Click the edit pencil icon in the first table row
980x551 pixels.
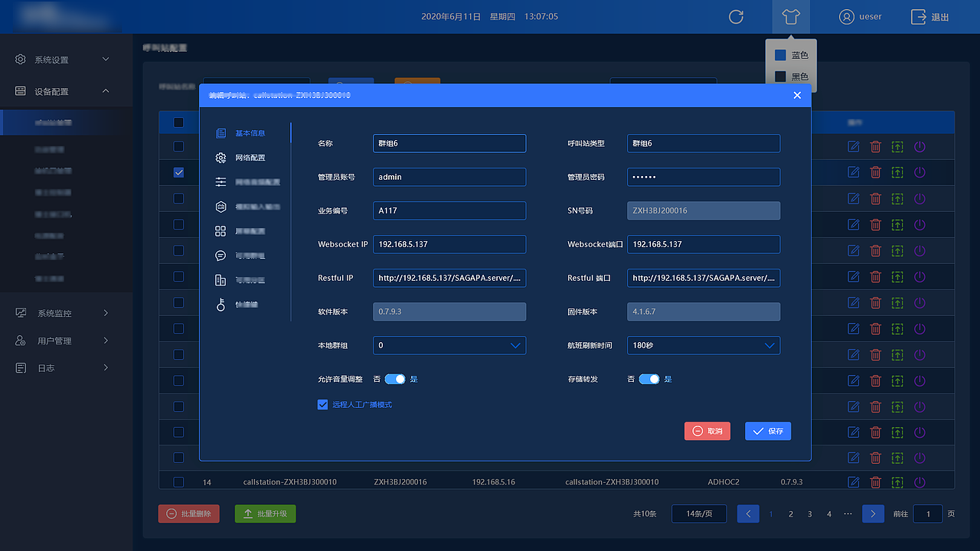point(854,147)
